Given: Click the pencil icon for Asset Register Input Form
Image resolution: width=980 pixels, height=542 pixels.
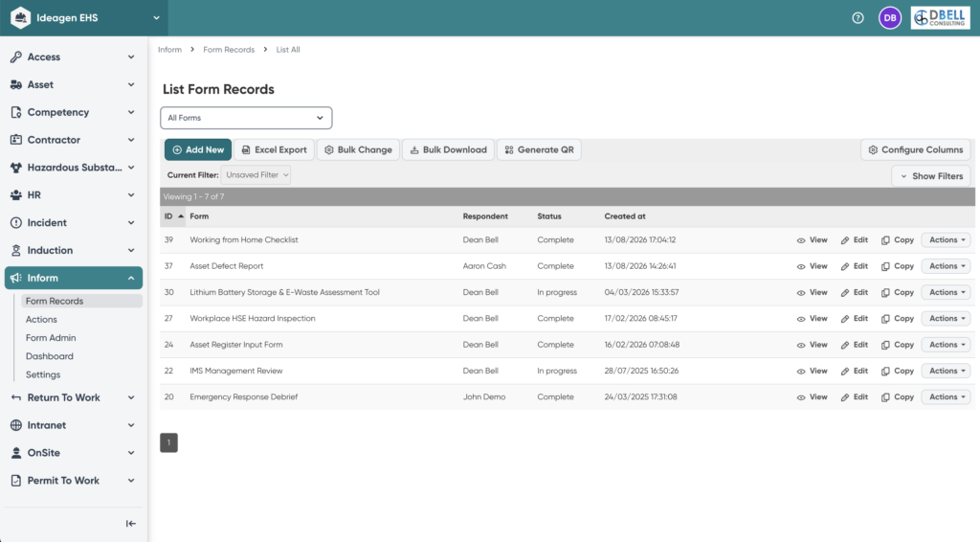Looking at the screenshot, I should pyautogui.click(x=844, y=345).
